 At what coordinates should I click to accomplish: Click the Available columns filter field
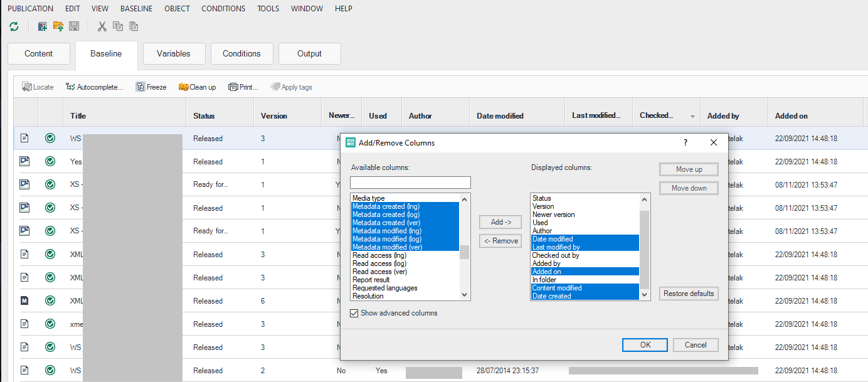pos(410,183)
